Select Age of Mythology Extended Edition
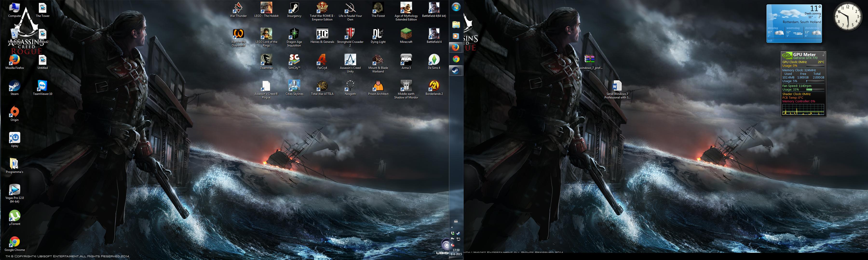Viewport: 868px width, 260px height. point(406,12)
